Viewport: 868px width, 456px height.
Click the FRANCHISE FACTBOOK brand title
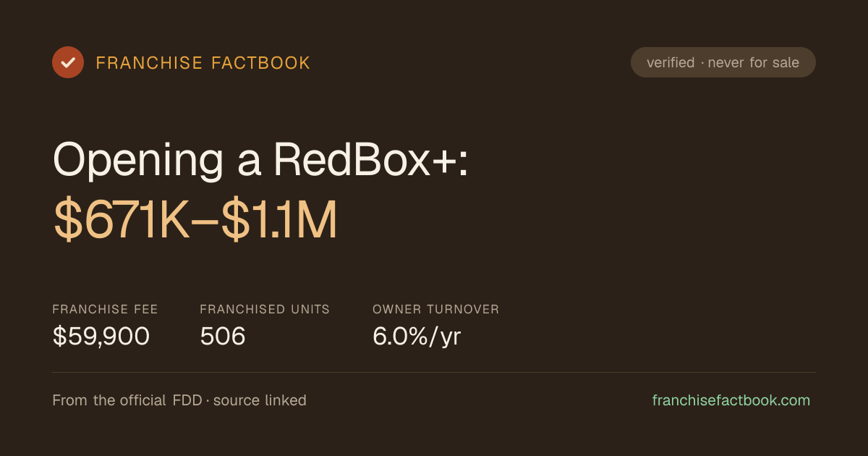[203, 63]
